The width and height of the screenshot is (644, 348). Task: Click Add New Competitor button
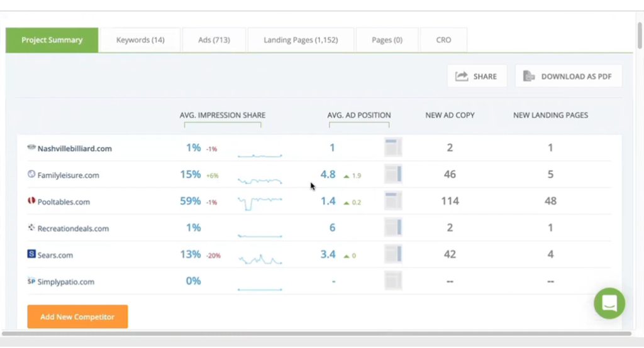pos(77,317)
